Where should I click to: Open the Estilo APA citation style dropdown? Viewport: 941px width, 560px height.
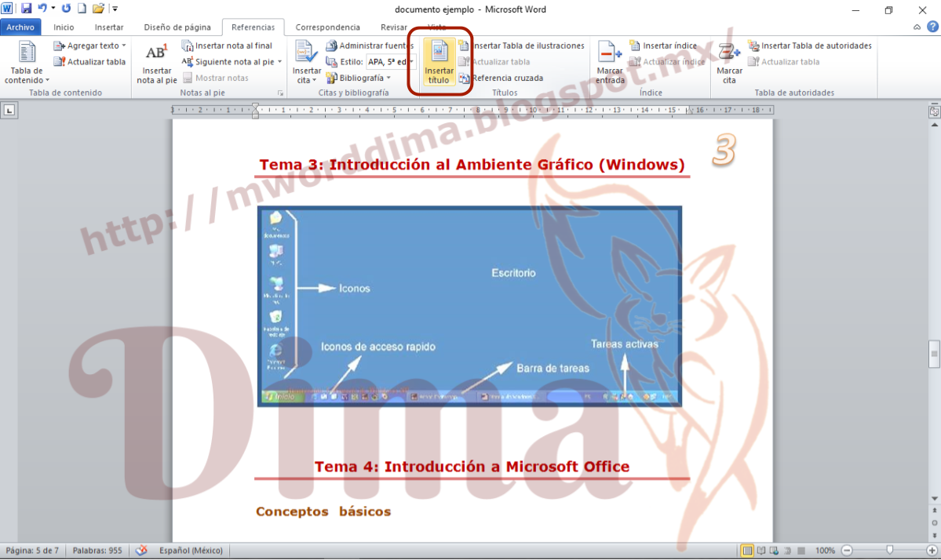coord(388,61)
